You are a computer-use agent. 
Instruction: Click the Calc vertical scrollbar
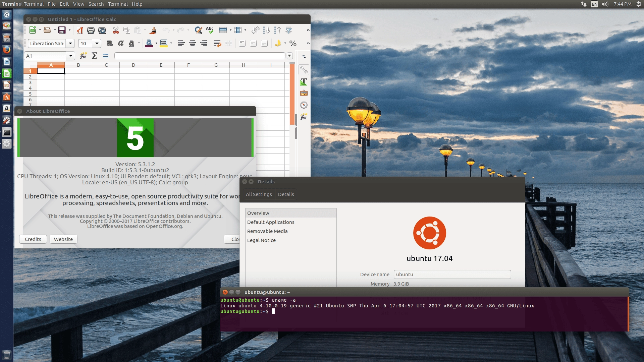point(292,95)
